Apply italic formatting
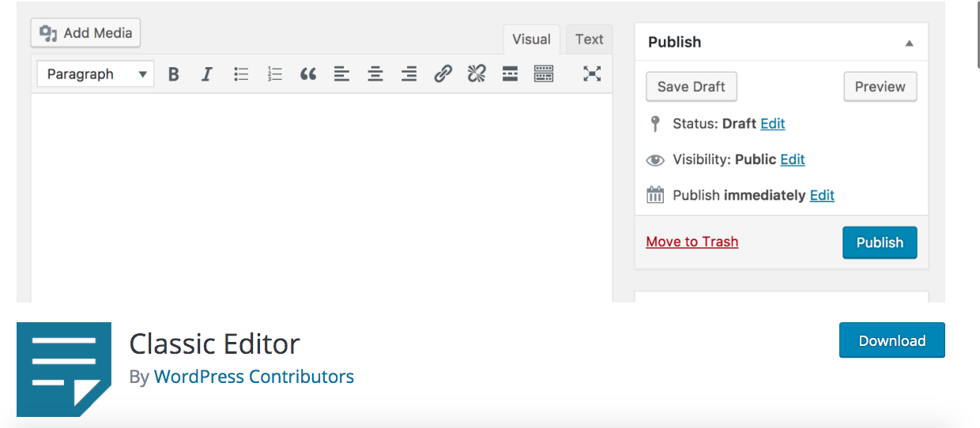 click(207, 74)
